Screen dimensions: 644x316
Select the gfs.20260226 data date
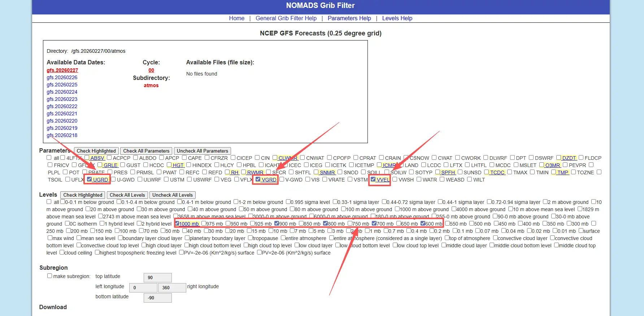pos(62,77)
